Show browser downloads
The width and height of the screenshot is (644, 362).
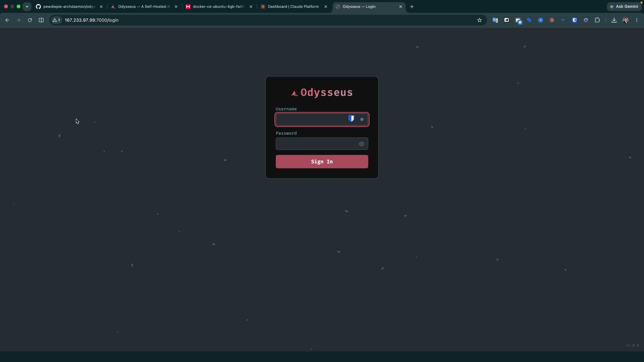click(x=614, y=20)
